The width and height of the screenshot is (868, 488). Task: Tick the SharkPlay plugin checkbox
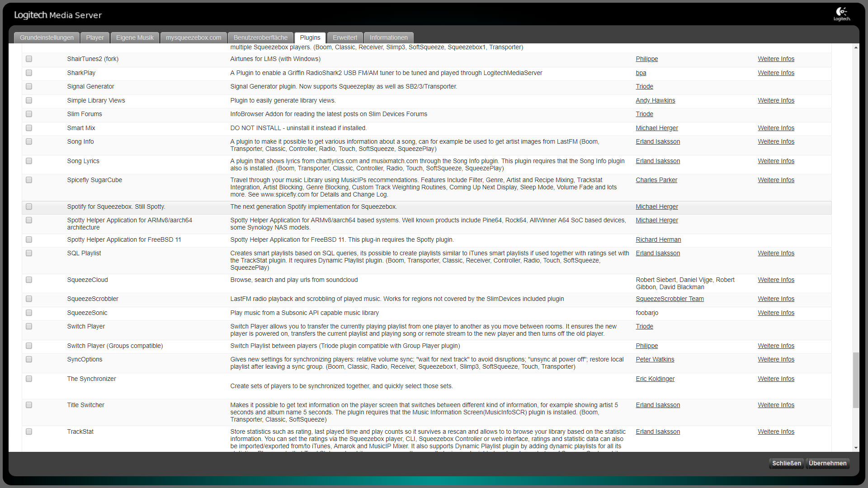pos(29,73)
